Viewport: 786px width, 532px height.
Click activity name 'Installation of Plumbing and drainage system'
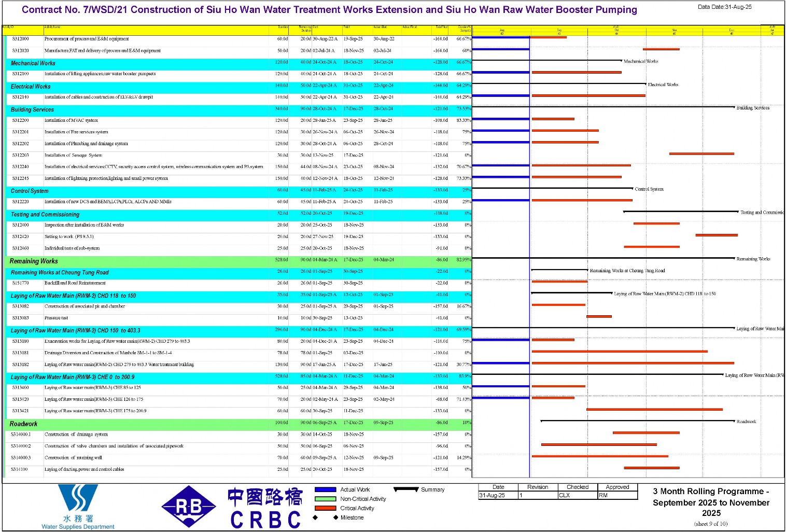point(86,144)
